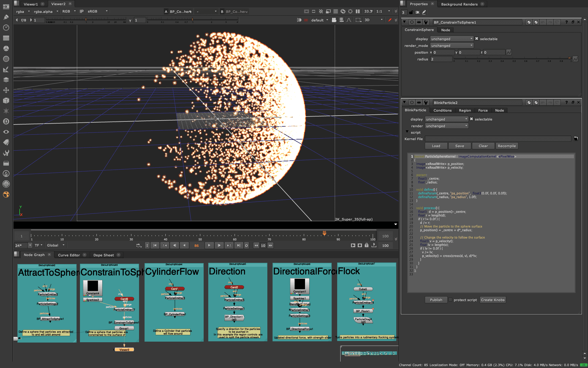Click the render/camera icon in viewer toolbar
588x368 pixels.
tap(334, 20)
